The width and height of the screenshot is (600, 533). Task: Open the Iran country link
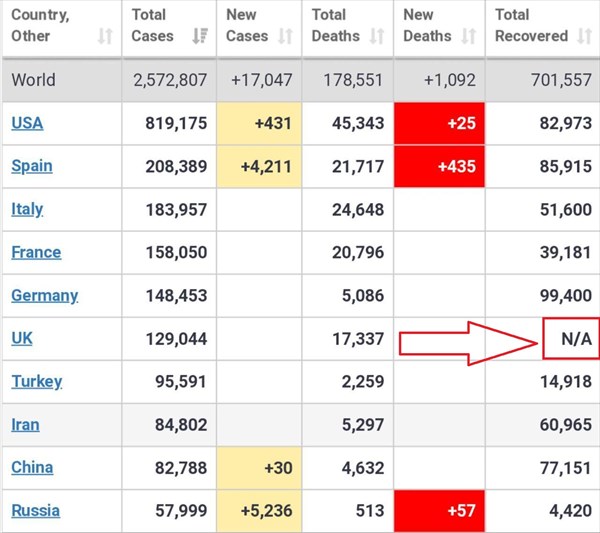pyautogui.click(x=25, y=425)
